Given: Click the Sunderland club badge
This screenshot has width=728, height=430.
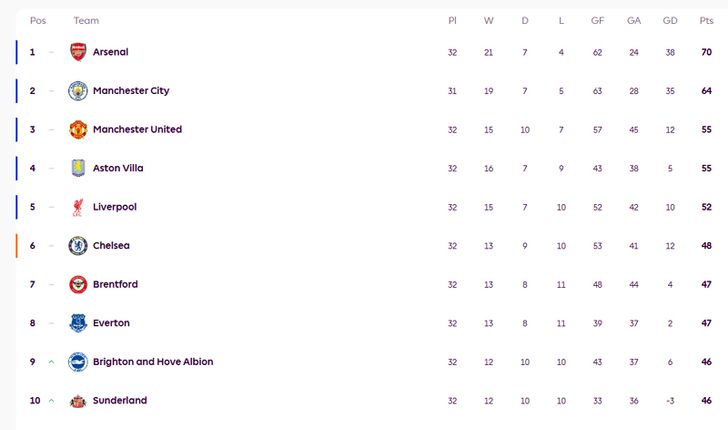Looking at the screenshot, I should pos(78,401).
